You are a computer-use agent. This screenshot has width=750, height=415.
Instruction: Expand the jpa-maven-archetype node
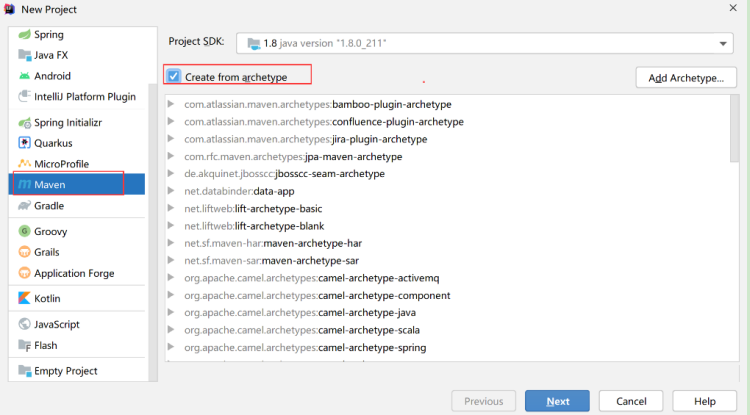[171, 156]
